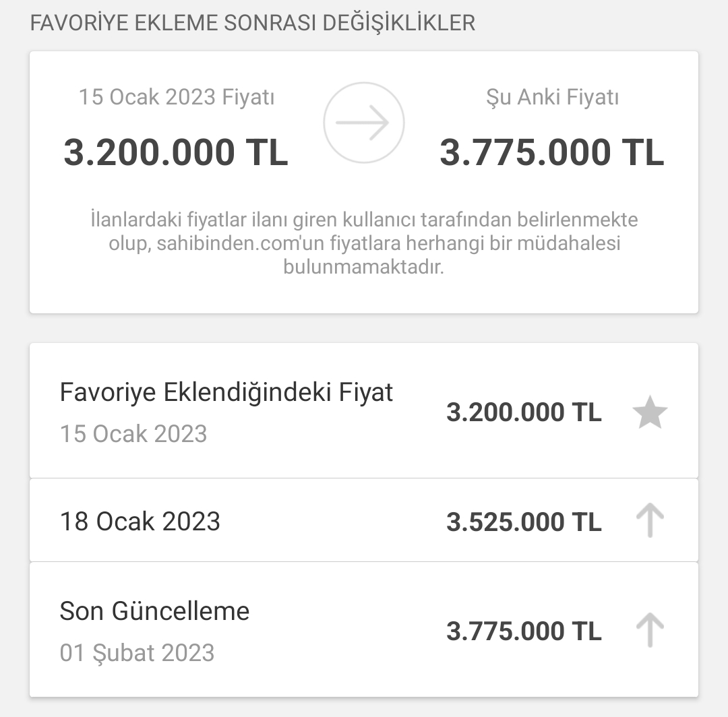Click the 3.775.000 TL amount in last update row
728x717 pixels.
coord(524,631)
